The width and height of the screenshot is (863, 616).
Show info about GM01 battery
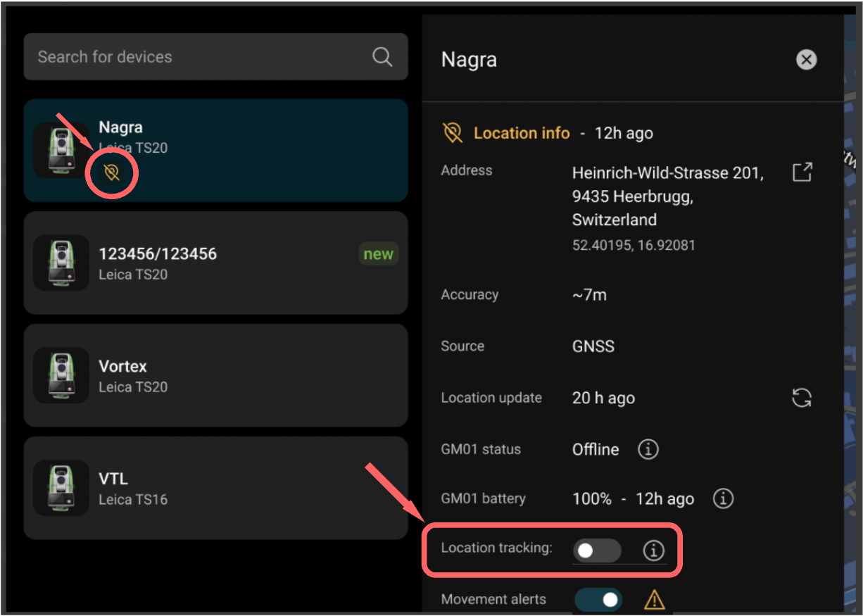(x=723, y=498)
